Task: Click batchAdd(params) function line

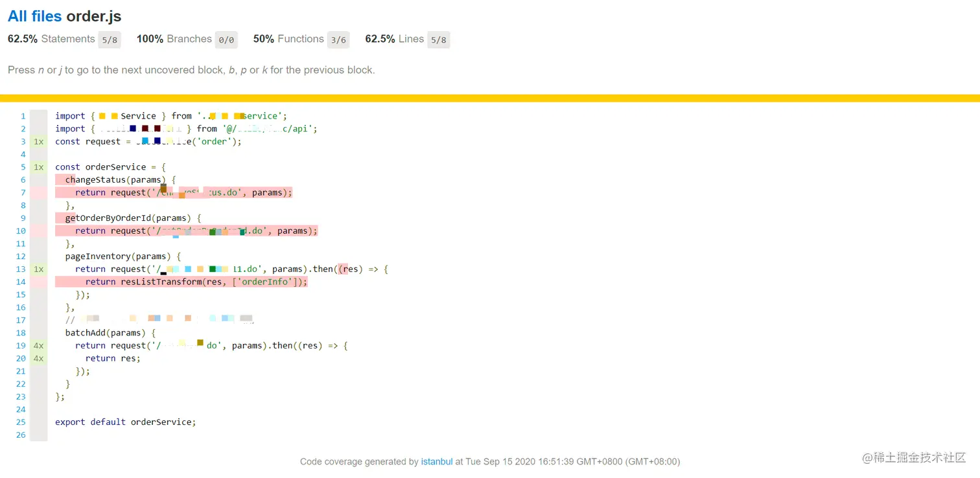Action: (x=110, y=333)
